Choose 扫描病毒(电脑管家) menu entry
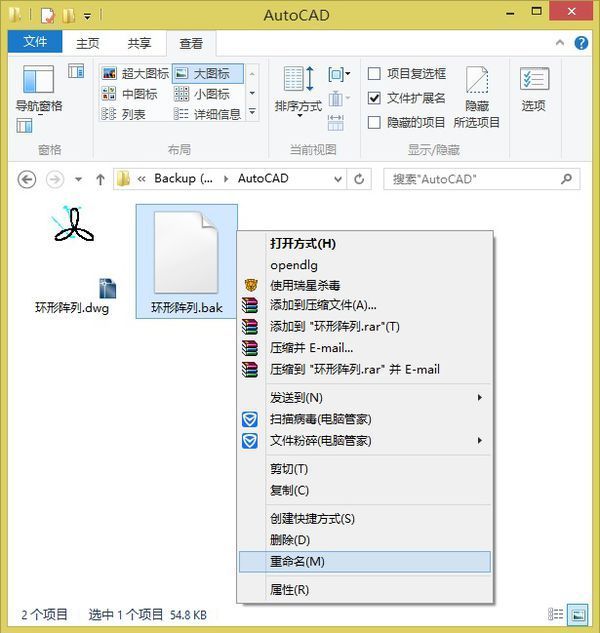 pyautogui.click(x=365, y=419)
